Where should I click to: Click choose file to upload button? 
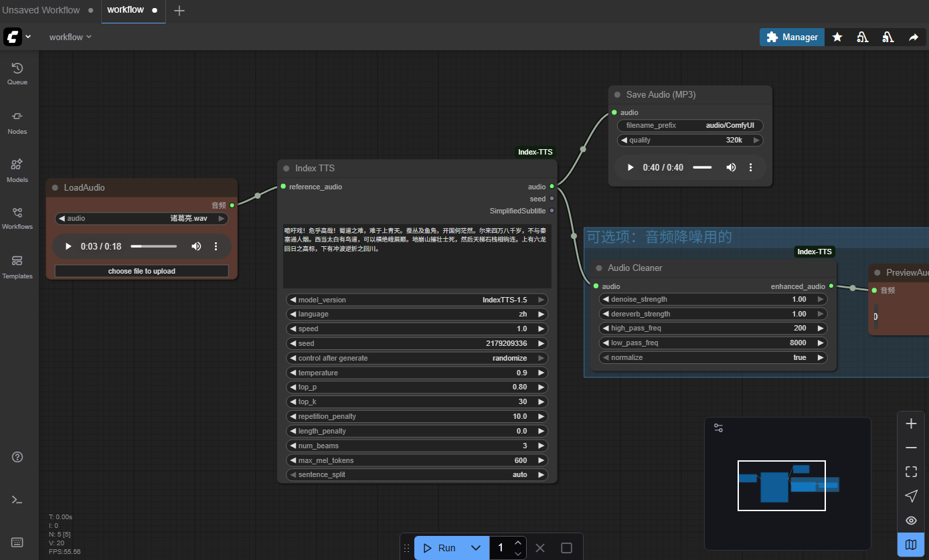141,271
